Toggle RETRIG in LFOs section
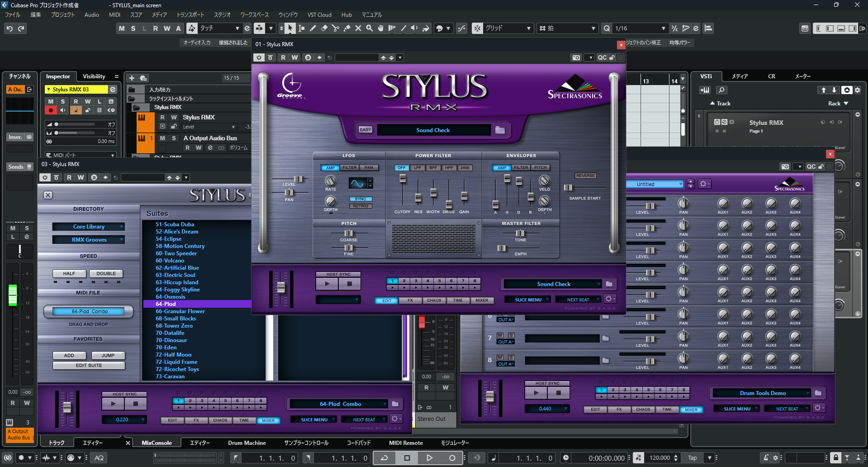Screen dimensions: 868x467 coord(360,206)
